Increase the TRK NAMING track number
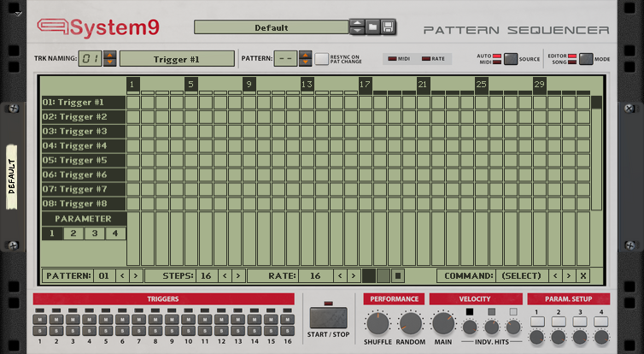This screenshot has width=644, height=354. 109,55
